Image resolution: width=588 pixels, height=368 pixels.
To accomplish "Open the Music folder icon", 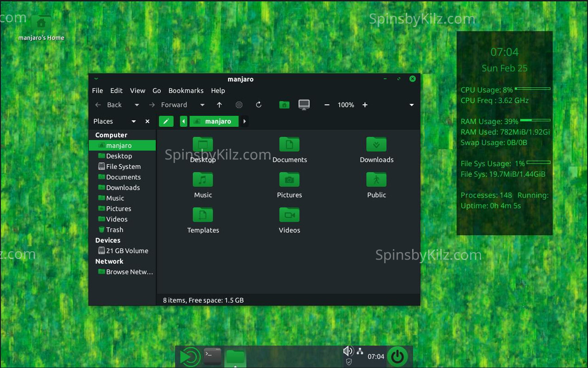I will [203, 179].
